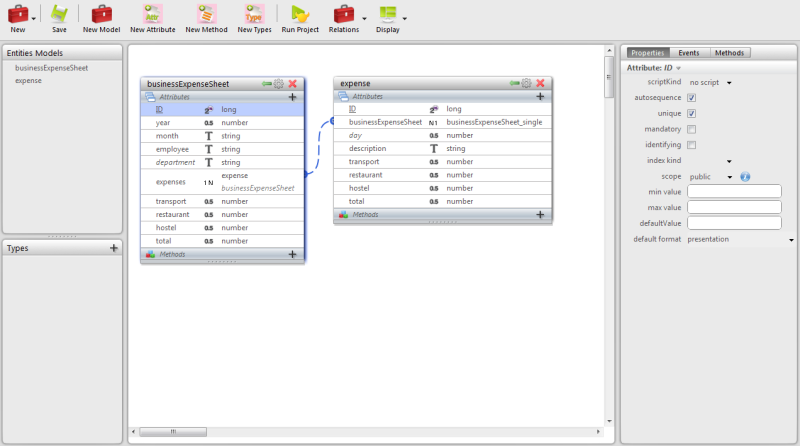Uncheck the unique checkbox
This screenshot has height=446, width=800.
click(x=692, y=113)
